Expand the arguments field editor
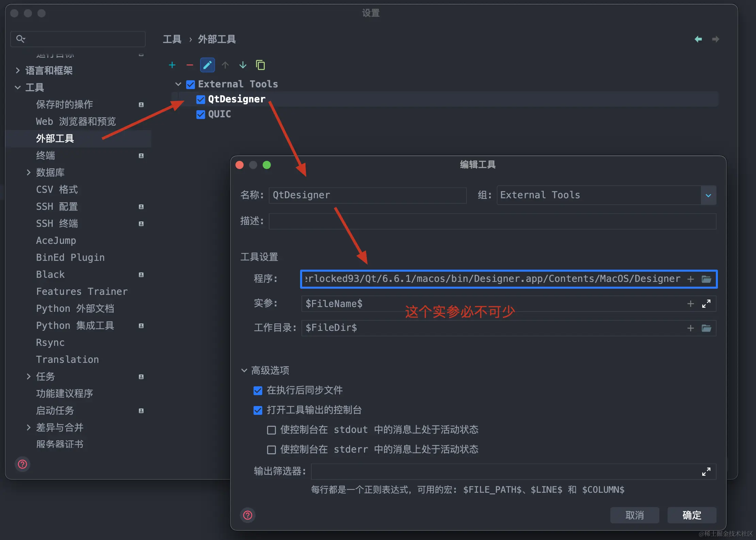This screenshot has width=756, height=540. pyautogui.click(x=706, y=304)
